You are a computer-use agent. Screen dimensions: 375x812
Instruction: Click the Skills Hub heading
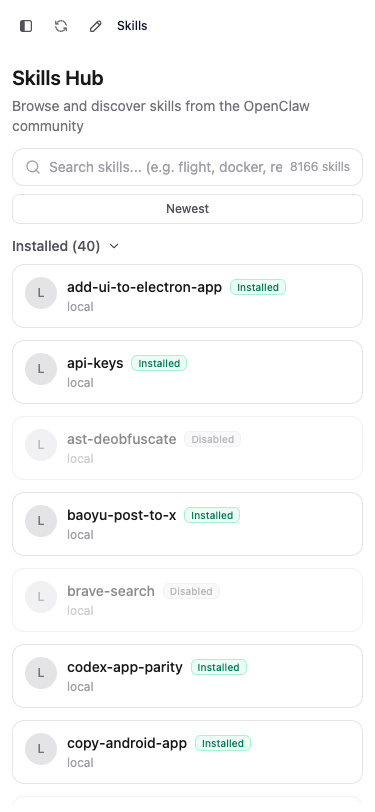tap(58, 78)
